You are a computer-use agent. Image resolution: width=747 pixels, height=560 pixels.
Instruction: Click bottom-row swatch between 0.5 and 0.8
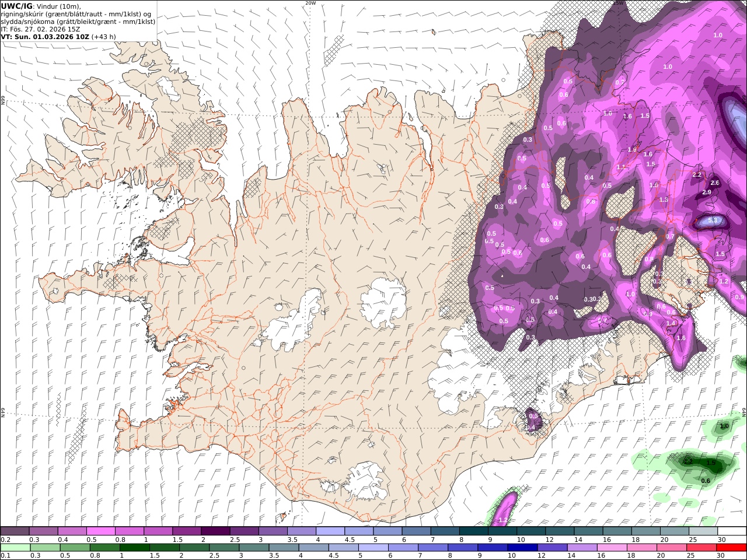tap(74, 547)
